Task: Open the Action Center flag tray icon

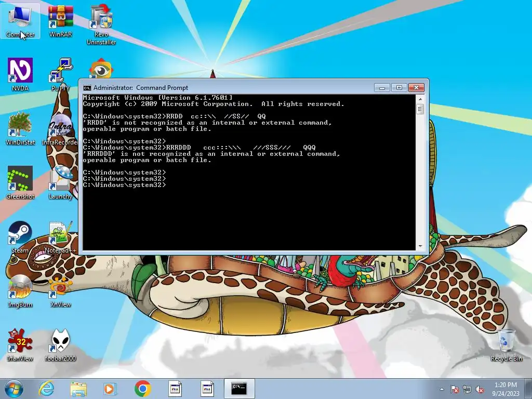Action: pyautogui.click(x=454, y=389)
